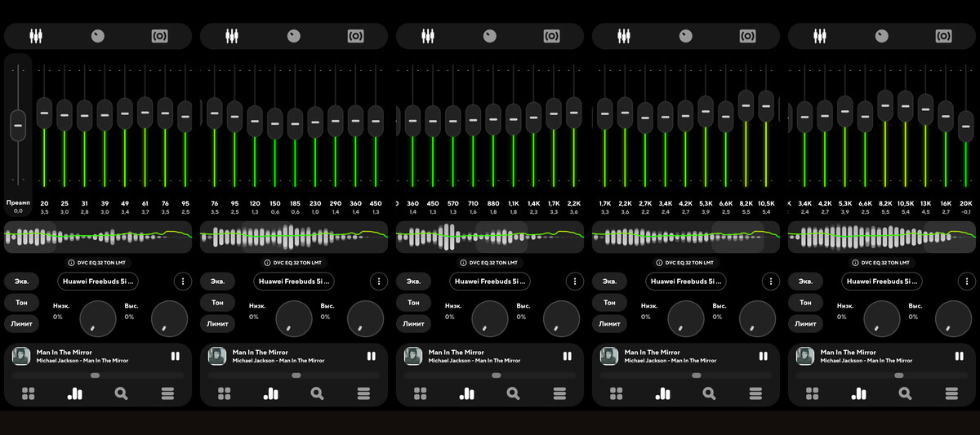Open the three-dot options menu in the fourth panel
Viewport: 980px width, 435px height.
[x=771, y=281]
